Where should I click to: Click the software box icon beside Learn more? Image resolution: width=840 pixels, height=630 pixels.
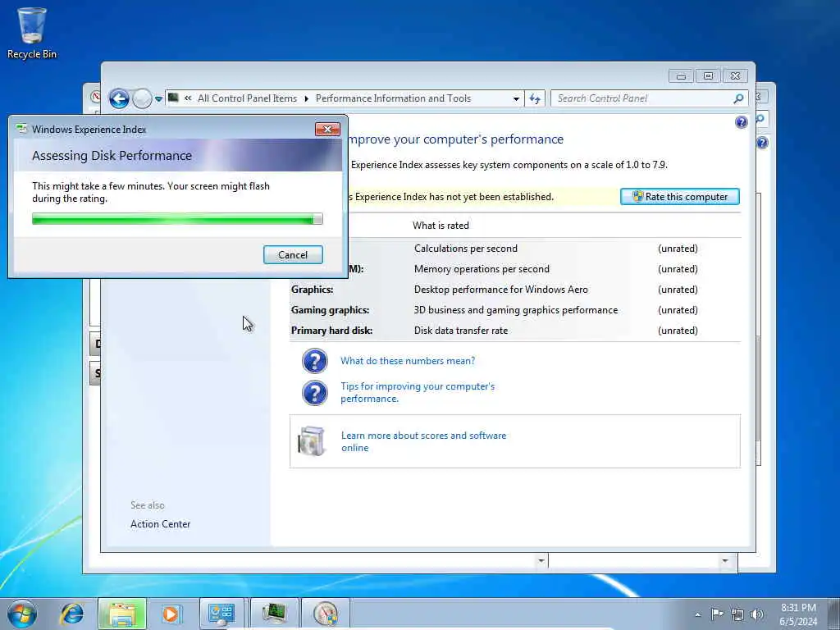pos(312,441)
